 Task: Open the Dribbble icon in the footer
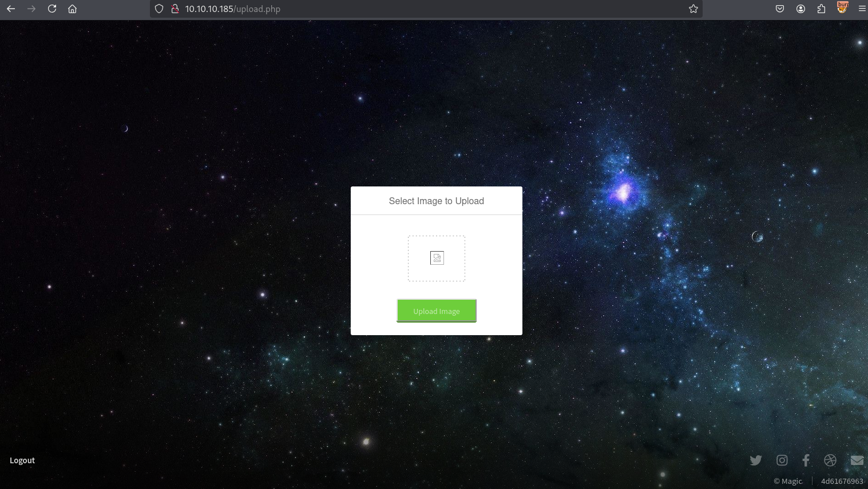pos(830,460)
